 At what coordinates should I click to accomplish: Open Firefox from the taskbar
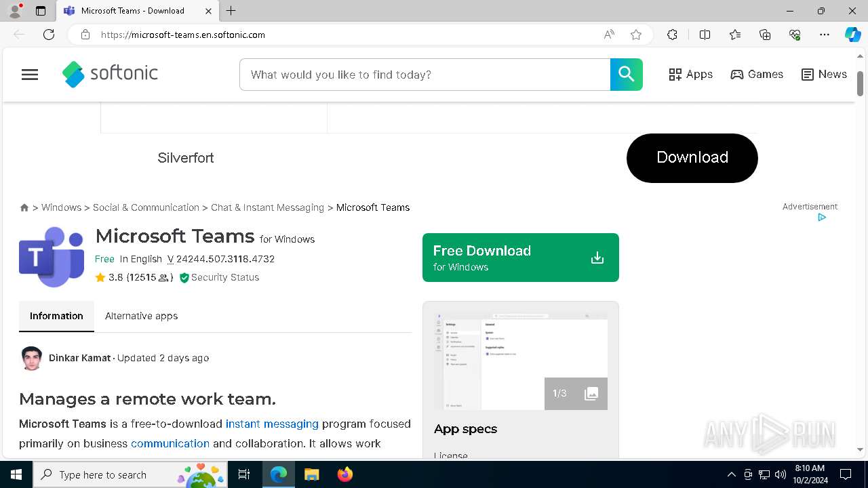tap(345, 474)
